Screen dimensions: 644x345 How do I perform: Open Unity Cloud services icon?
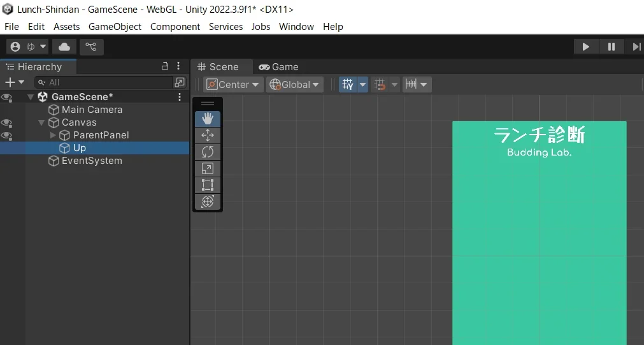[64, 47]
